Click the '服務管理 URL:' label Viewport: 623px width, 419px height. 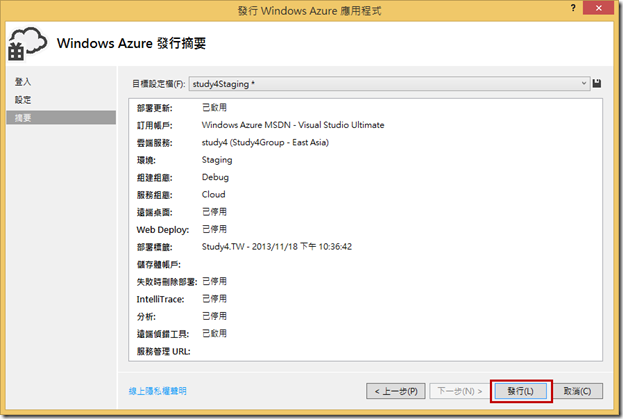coord(164,351)
